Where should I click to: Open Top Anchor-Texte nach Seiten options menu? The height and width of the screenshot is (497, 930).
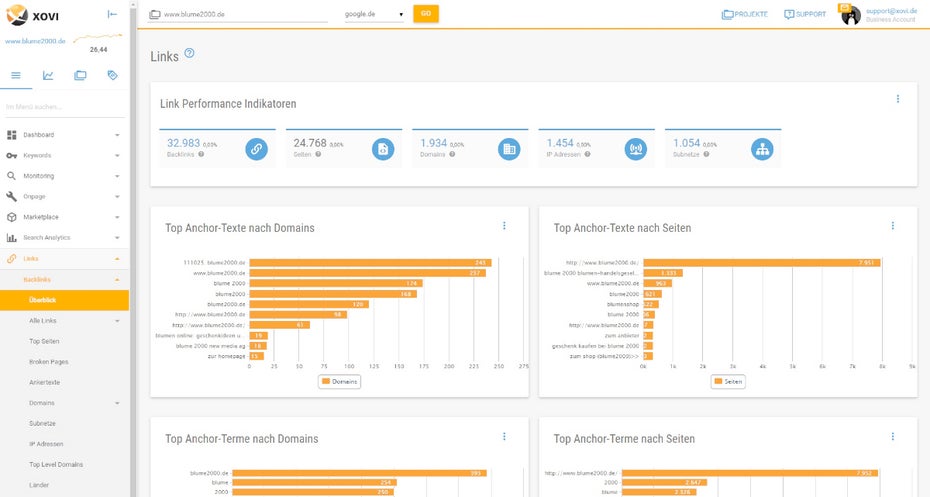(893, 225)
